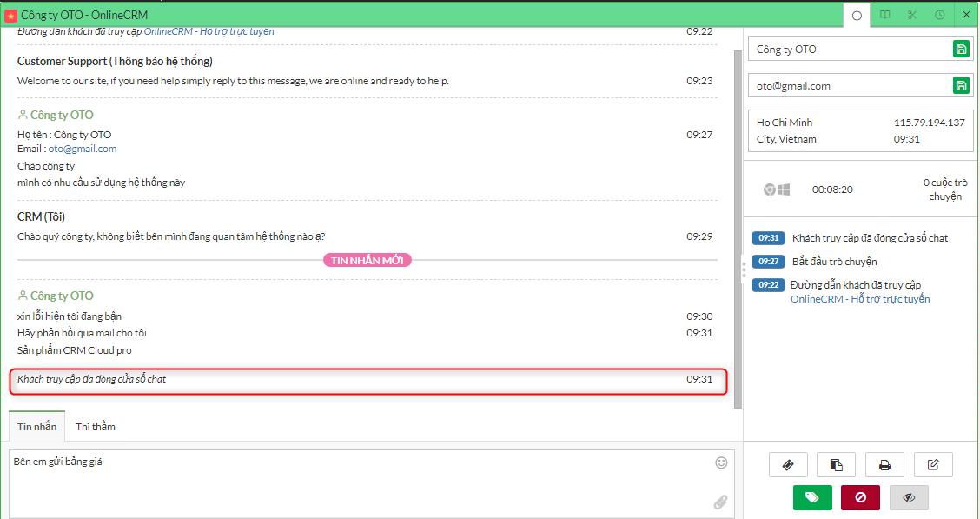Open the knowledge base book tab

point(885,15)
